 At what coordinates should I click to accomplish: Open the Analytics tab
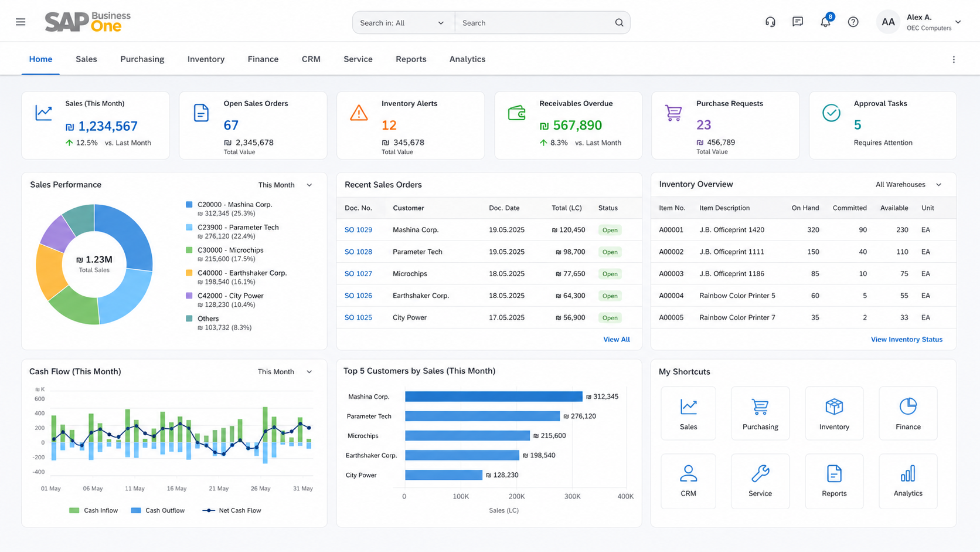click(467, 59)
